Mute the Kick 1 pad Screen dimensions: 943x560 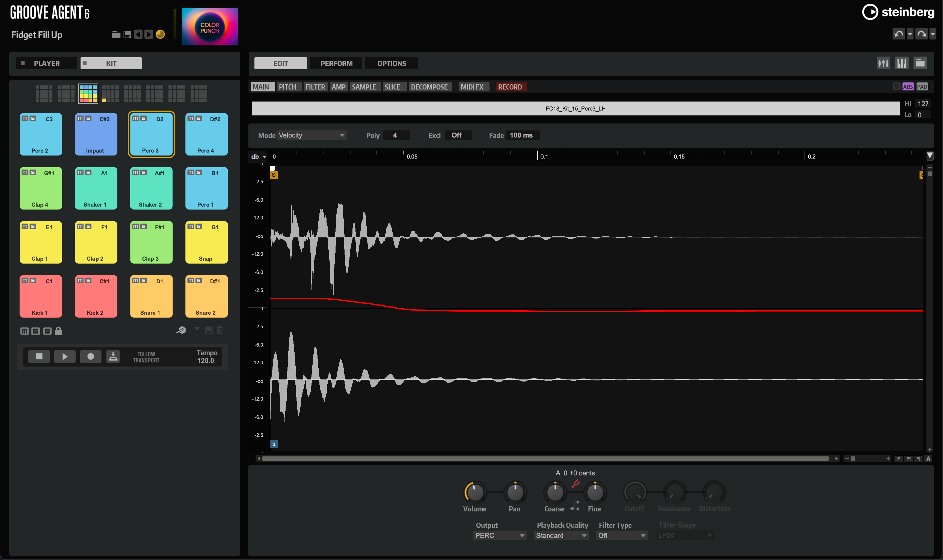(25, 280)
